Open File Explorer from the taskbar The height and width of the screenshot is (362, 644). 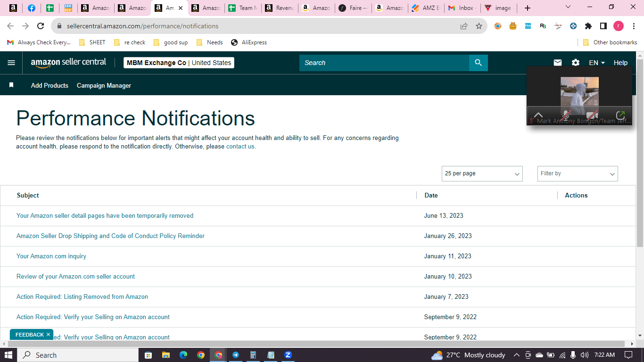click(165, 355)
